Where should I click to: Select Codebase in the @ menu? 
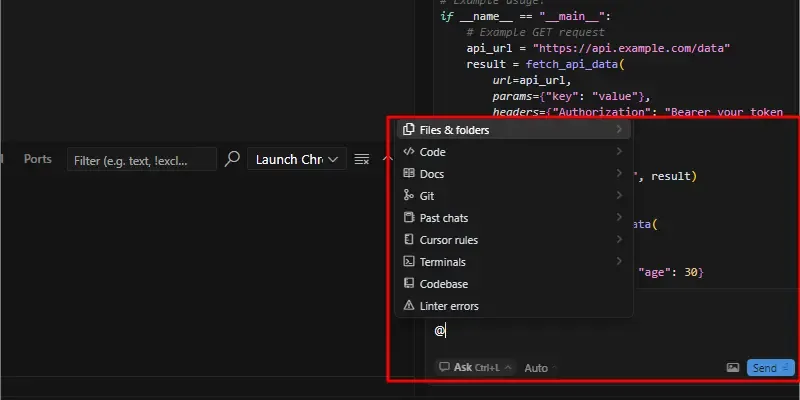pyautogui.click(x=514, y=284)
